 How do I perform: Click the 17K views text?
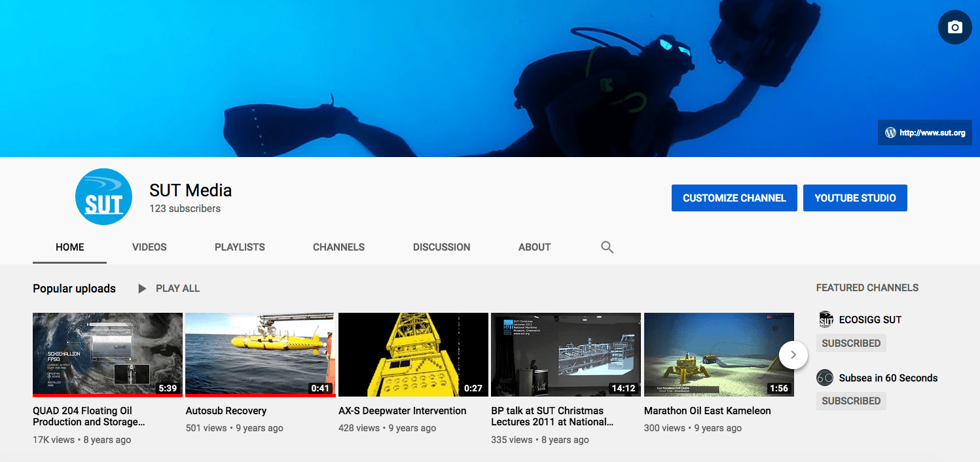pos(54,440)
